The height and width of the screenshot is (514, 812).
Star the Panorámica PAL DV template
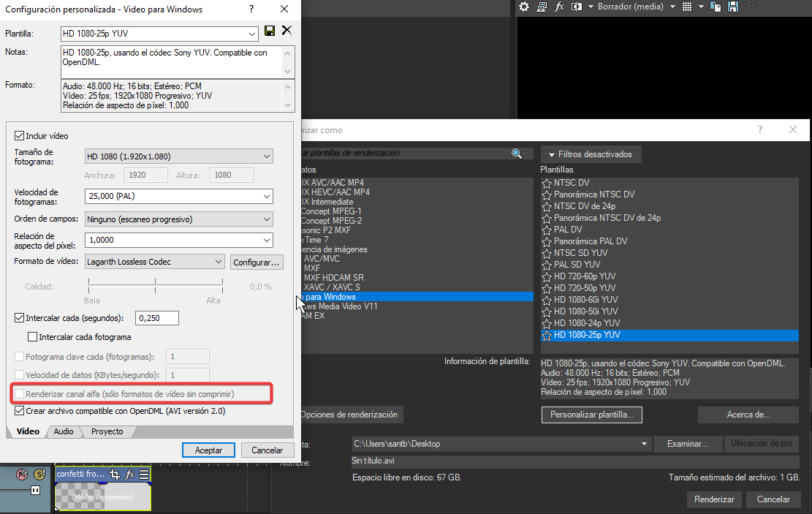click(547, 241)
